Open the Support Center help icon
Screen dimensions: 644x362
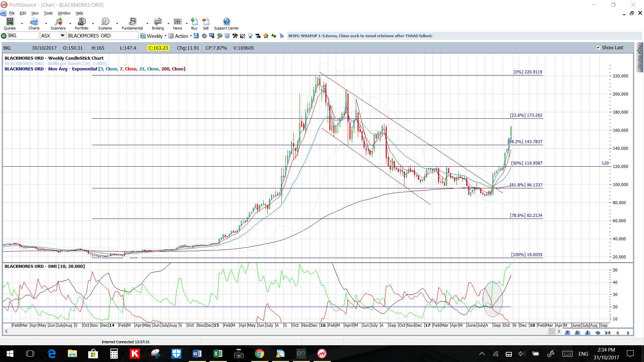[x=226, y=24]
